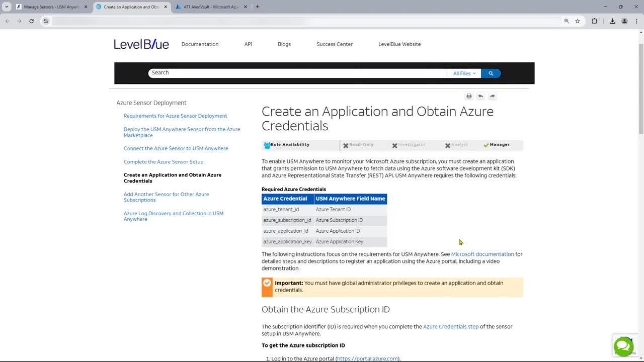The height and width of the screenshot is (362, 644).
Task: Click the Azure Tenant ID cell
Action: 351,210
